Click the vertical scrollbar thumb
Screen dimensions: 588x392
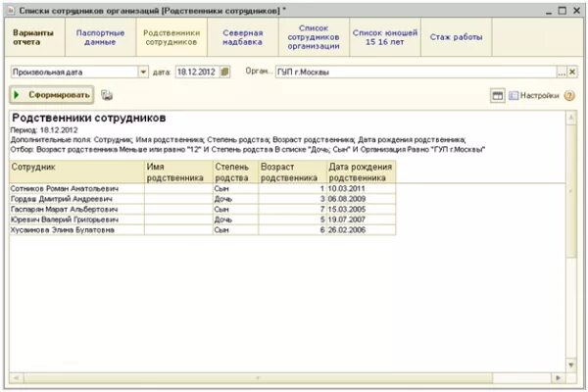click(x=570, y=191)
